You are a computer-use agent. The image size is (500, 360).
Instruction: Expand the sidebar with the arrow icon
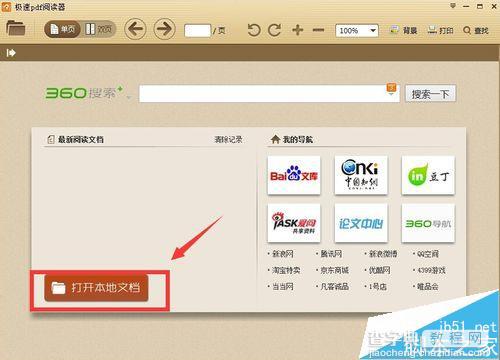pyautogui.click(x=11, y=53)
